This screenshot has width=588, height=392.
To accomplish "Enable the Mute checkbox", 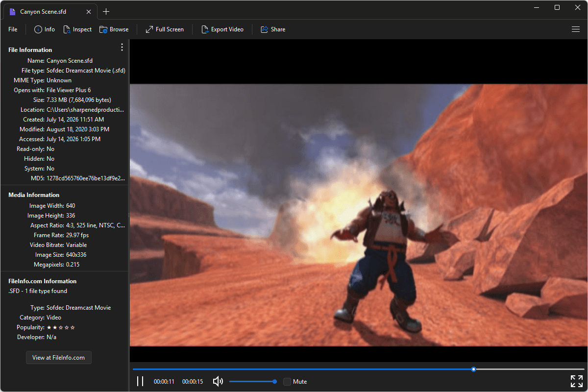I will (x=287, y=381).
